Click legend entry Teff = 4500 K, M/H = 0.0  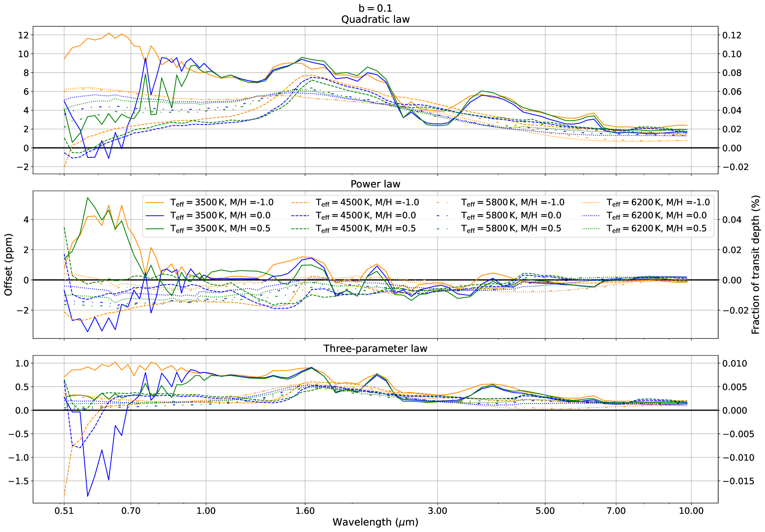366,215
